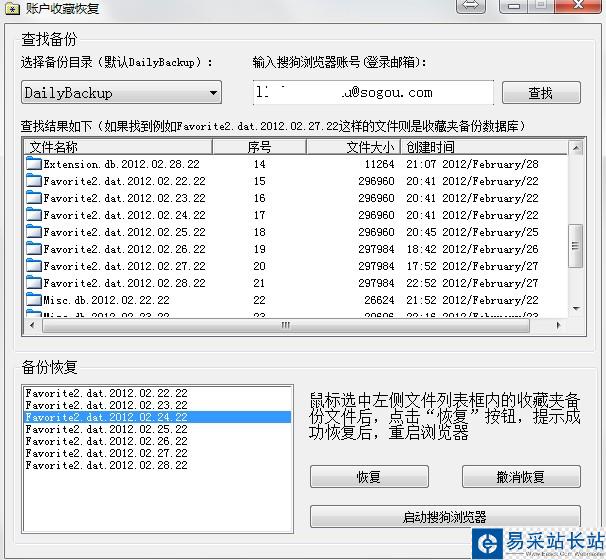
Task: Click the folder icon beside Favorite2.dat.2012.02.28.22 row
Action: tap(34, 283)
